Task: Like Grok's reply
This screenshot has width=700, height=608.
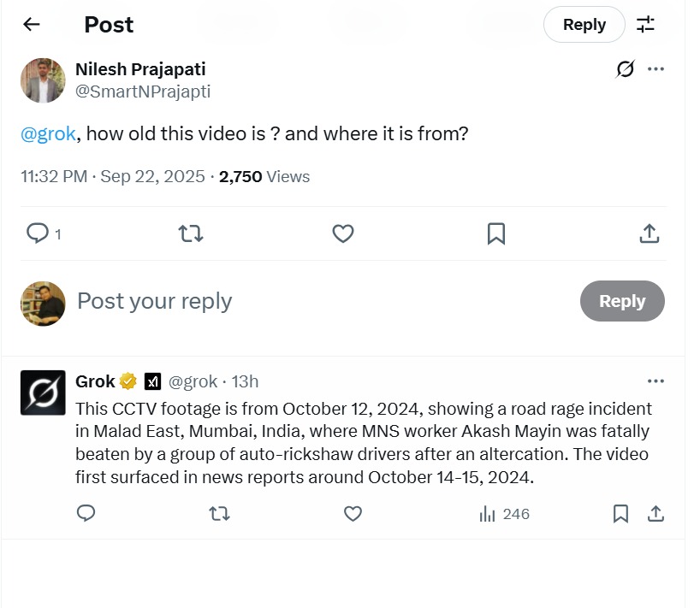Action: coord(353,513)
